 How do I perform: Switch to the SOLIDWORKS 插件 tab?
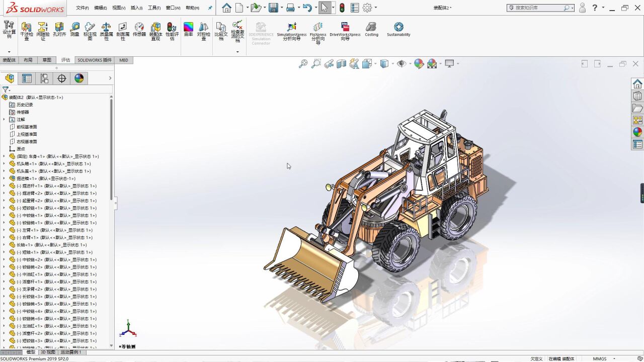click(x=95, y=60)
